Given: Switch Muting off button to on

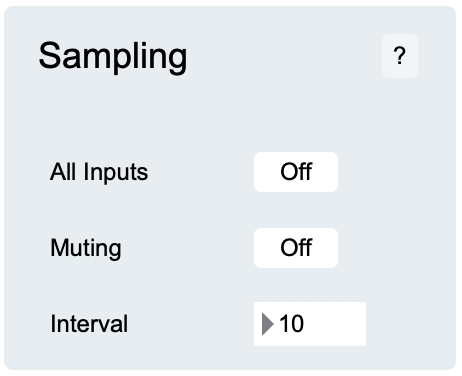Looking at the screenshot, I should (x=296, y=248).
